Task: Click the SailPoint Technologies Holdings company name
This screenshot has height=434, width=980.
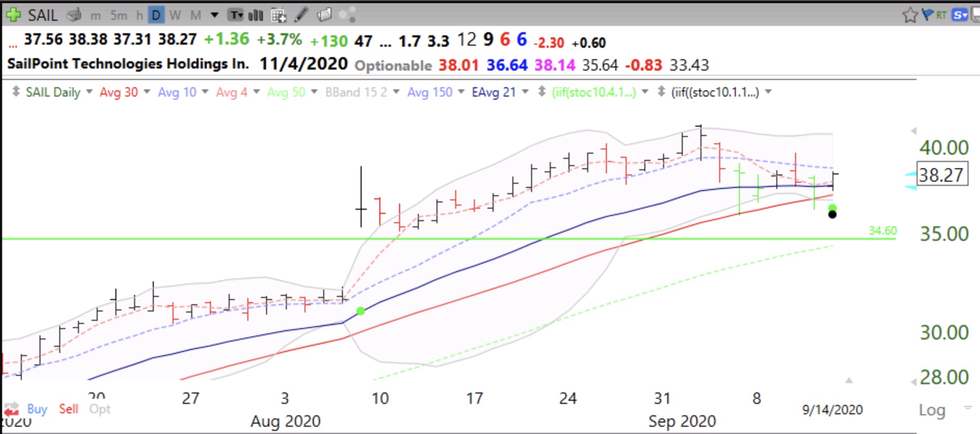Action: coord(128,64)
